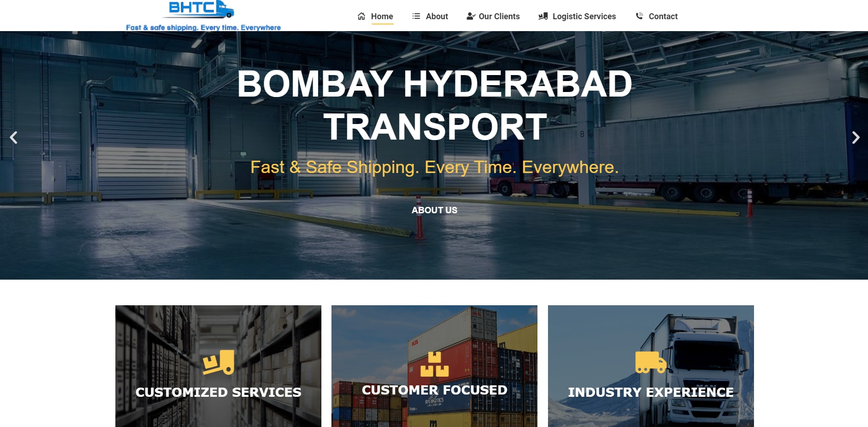Click the phone icon beside Contact
This screenshot has width=868, height=427.
point(640,16)
